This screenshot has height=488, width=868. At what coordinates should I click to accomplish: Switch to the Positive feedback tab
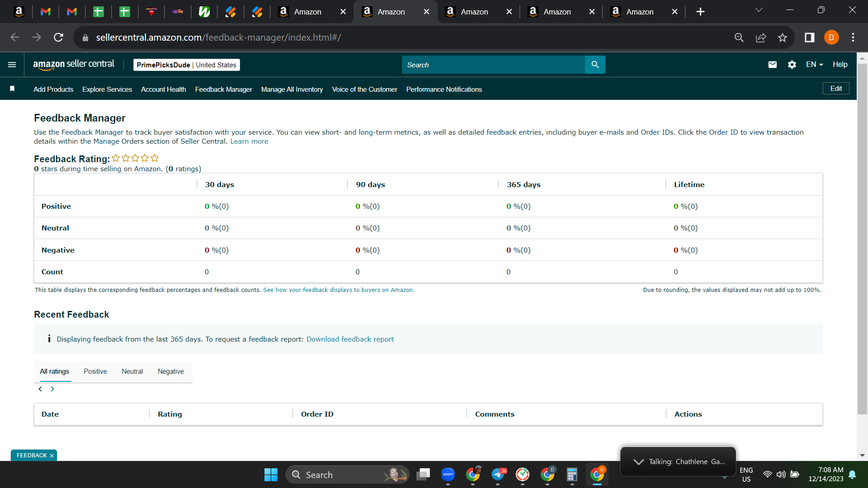tap(95, 371)
